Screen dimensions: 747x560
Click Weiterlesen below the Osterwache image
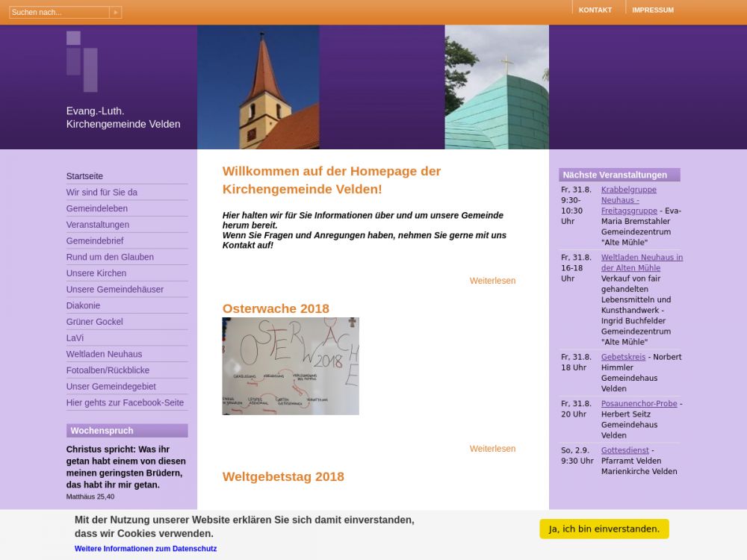click(492, 449)
